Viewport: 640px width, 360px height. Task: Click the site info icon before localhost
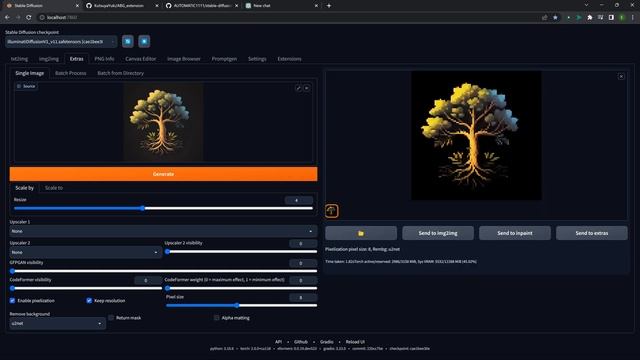(42, 18)
